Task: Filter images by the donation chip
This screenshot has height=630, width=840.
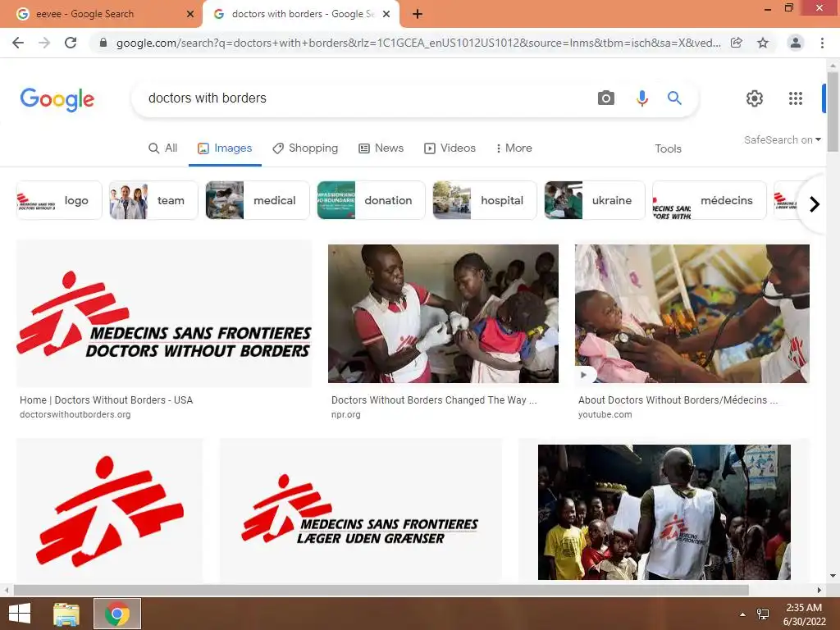Action: (372, 200)
